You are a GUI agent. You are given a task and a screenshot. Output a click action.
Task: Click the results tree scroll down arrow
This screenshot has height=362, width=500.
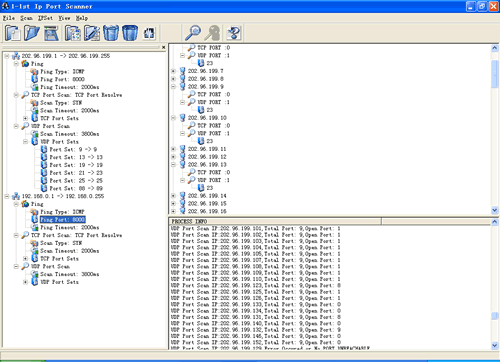[495, 210]
